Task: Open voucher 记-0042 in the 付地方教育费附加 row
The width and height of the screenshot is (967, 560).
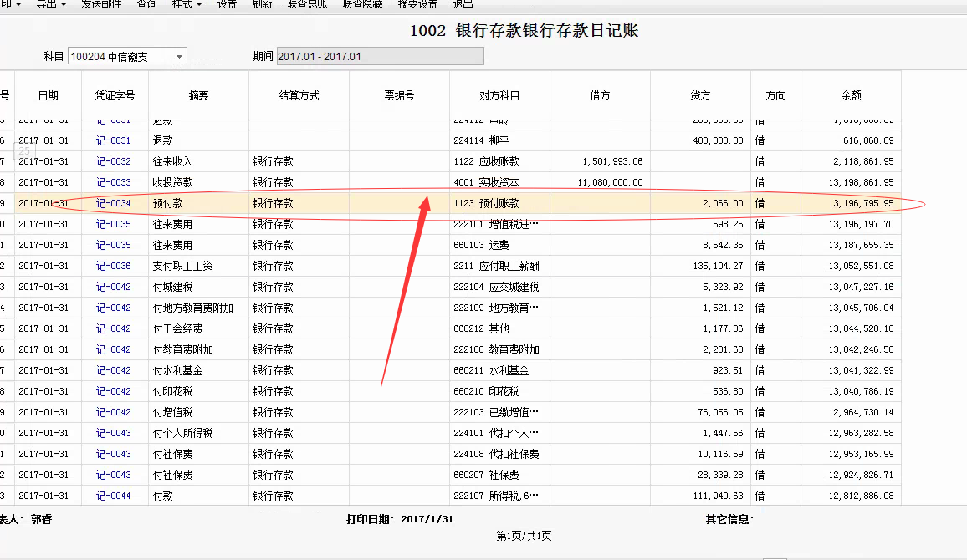Action: [114, 308]
